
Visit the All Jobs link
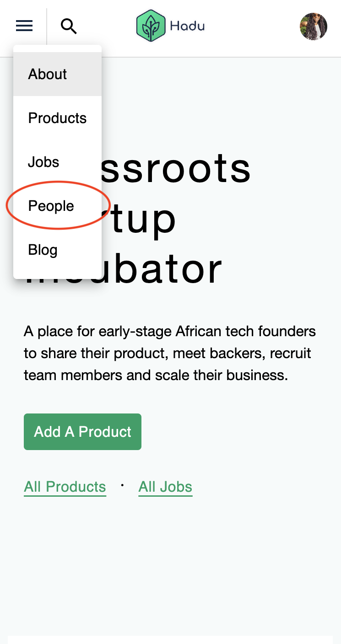[165, 487]
